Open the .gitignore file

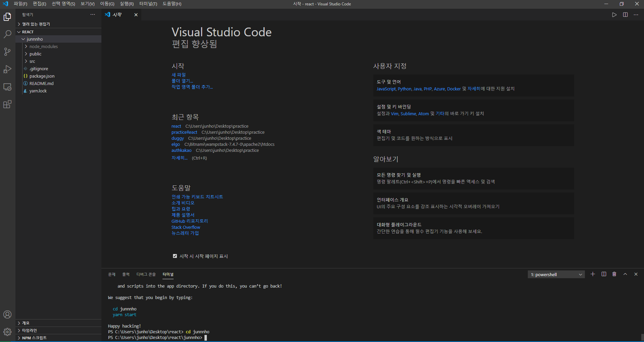point(59,69)
